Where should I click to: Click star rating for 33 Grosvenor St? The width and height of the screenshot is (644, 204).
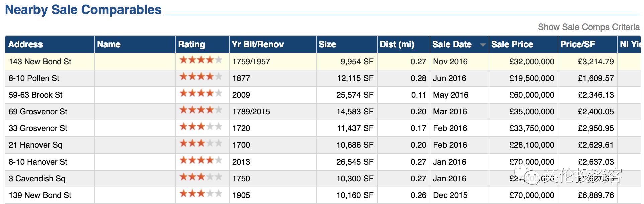[x=201, y=127]
